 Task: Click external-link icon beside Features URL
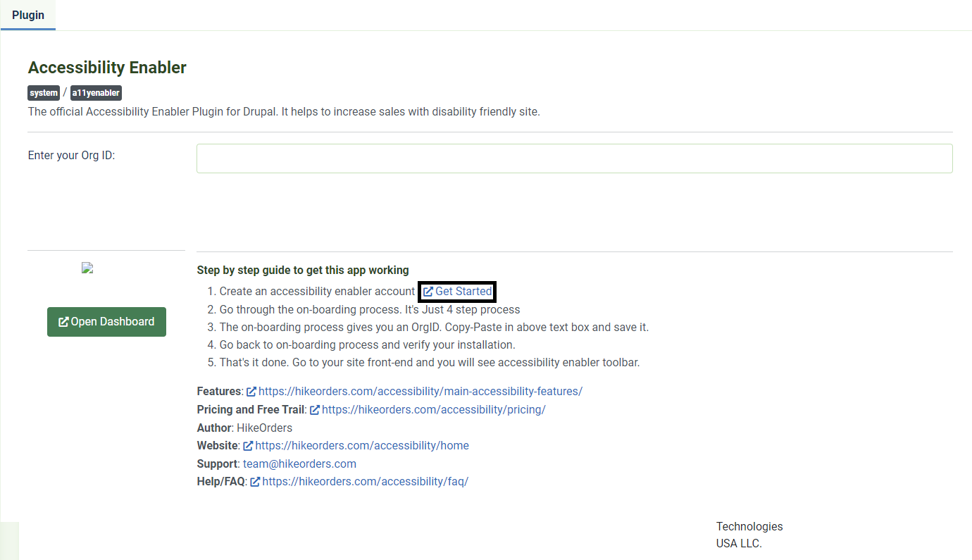pos(251,391)
